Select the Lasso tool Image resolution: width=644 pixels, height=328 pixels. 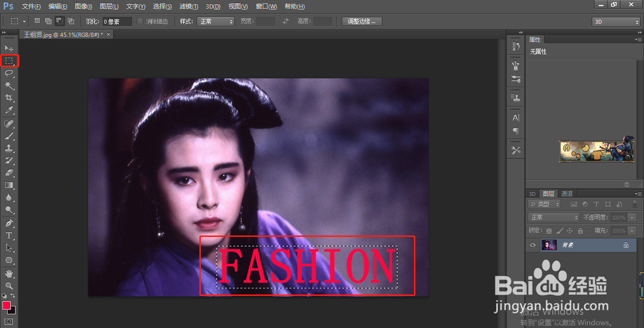(x=9, y=73)
